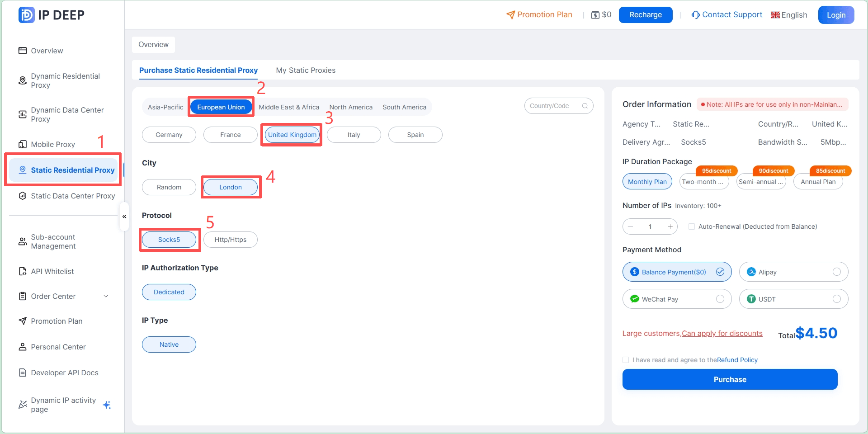
Task: Select the Alipay payment radio button
Action: point(837,272)
